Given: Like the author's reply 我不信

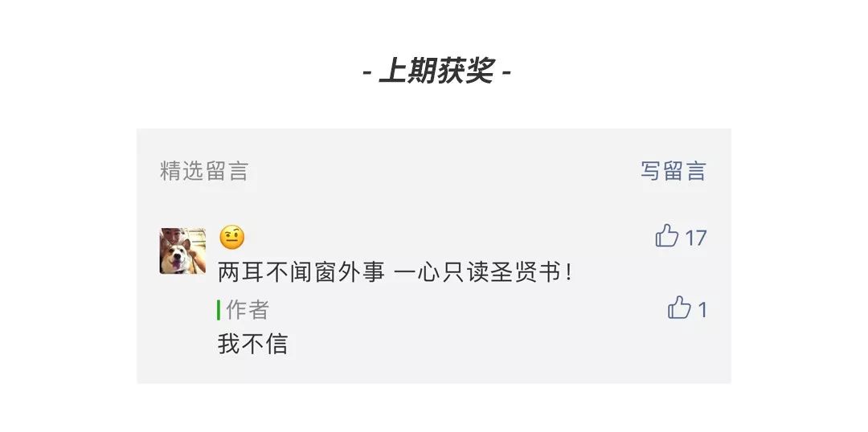Looking at the screenshot, I should (679, 308).
